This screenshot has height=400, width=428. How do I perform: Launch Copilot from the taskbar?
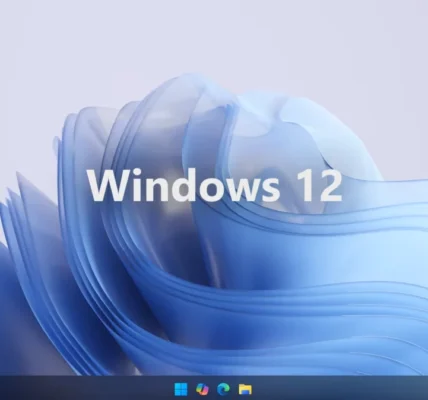202,389
